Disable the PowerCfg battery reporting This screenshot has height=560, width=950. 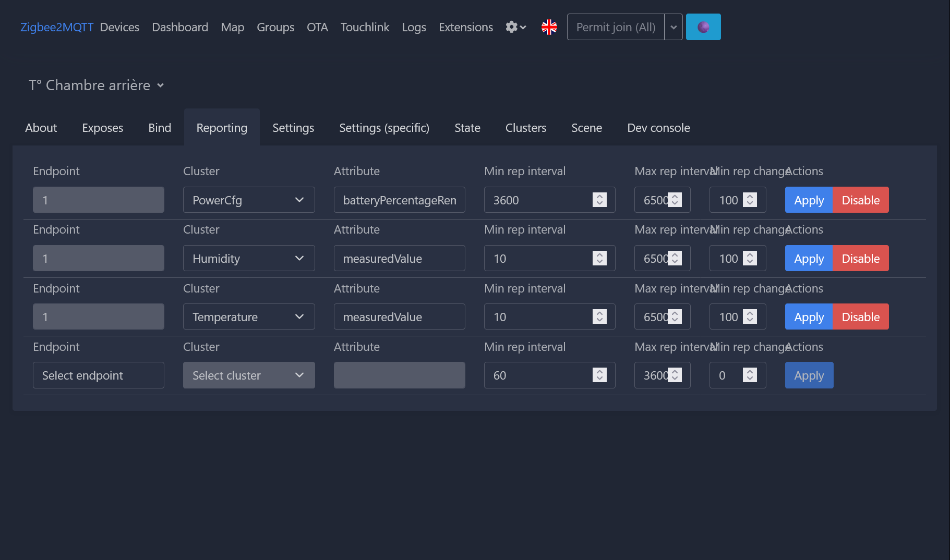[x=860, y=200]
